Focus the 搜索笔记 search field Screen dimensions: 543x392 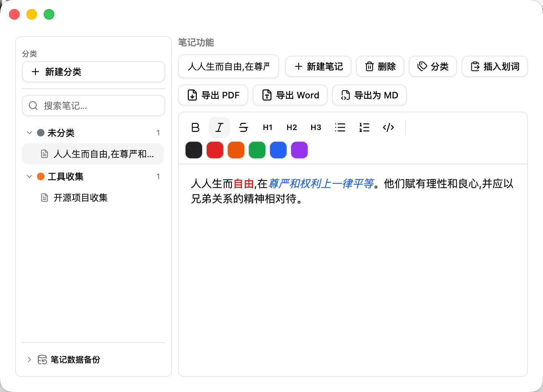click(x=94, y=106)
